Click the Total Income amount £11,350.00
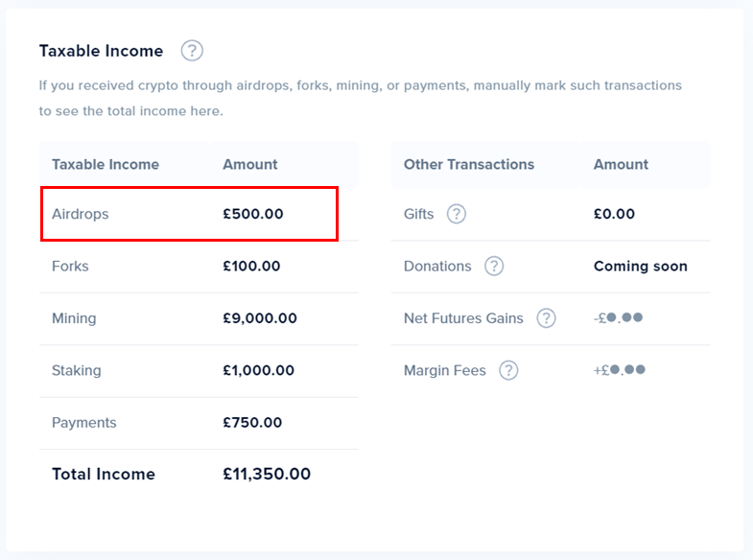The height and width of the screenshot is (560, 753). (x=267, y=474)
